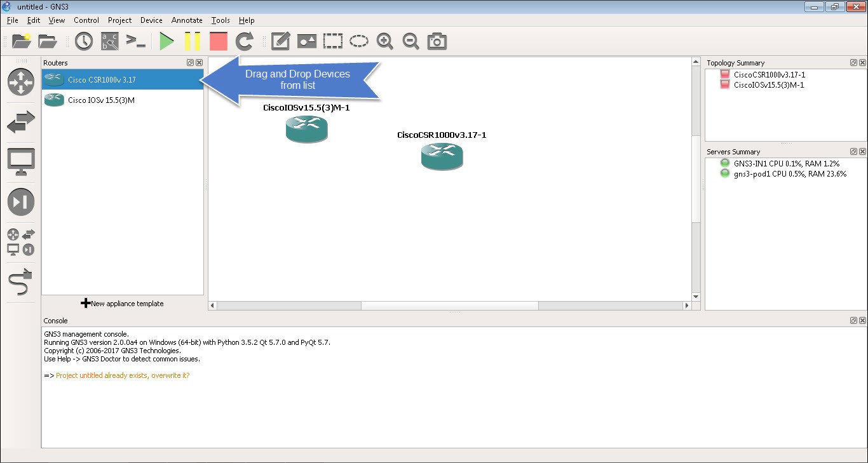Viewport: 868px width, 463px height.
Task: Select the Add a note tool
Action: coord(280,41)
